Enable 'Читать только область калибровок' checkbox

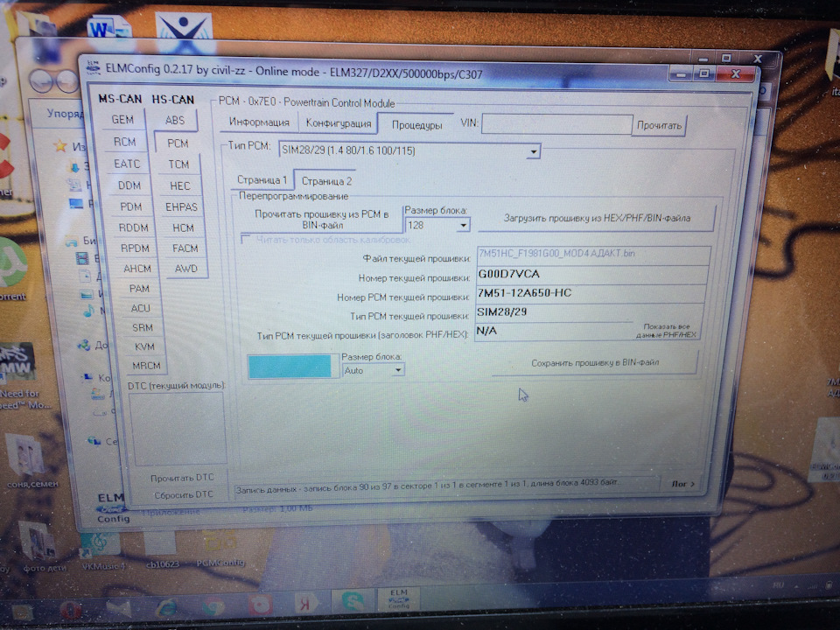pyautogui.click(x=247, y=238)
